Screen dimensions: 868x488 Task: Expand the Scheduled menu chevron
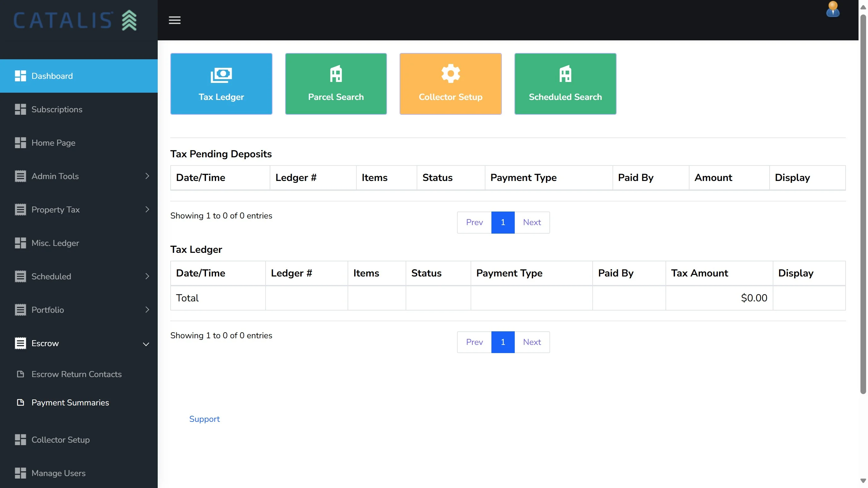point(147,276)
